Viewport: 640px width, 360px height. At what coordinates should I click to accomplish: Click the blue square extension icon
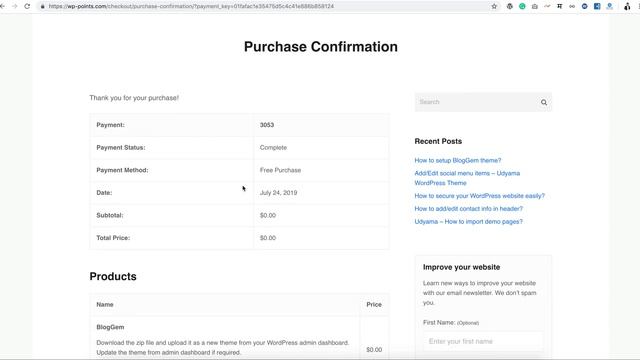tap(597, 6)
